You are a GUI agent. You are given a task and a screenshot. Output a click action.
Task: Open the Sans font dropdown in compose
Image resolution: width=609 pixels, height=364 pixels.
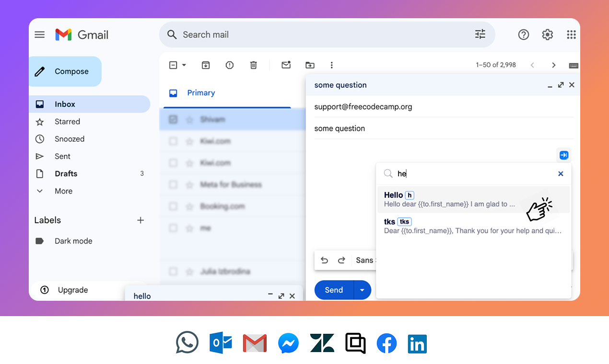(365, 260)
